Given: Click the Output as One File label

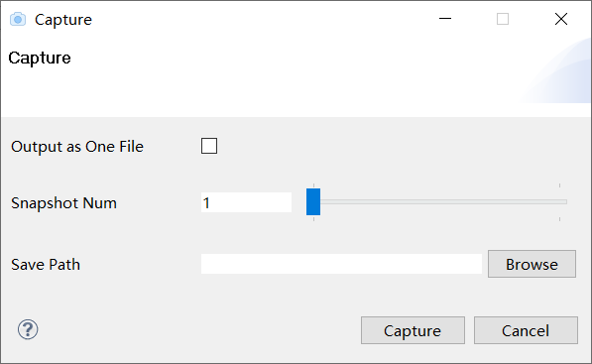Looking at the screenshot, I should [x=77, y=147].
